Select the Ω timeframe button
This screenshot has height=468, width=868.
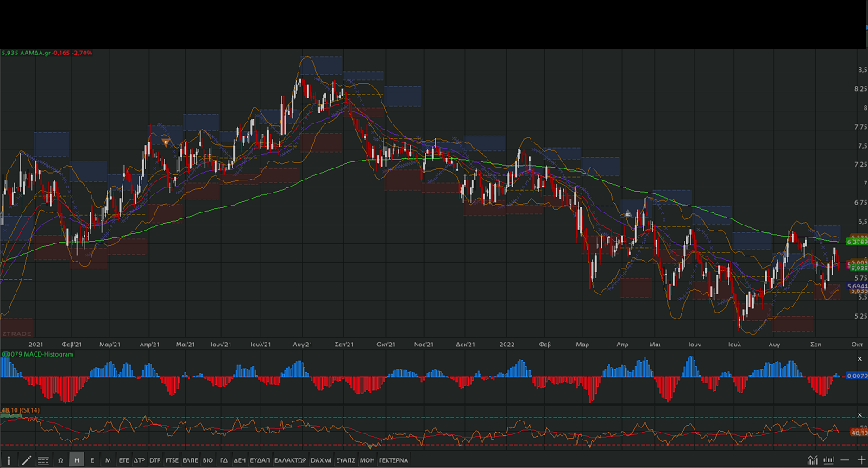tap(61, 459)
